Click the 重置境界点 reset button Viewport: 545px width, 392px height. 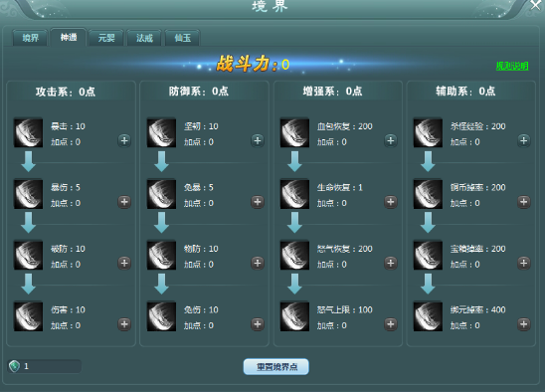coord(276,367)
